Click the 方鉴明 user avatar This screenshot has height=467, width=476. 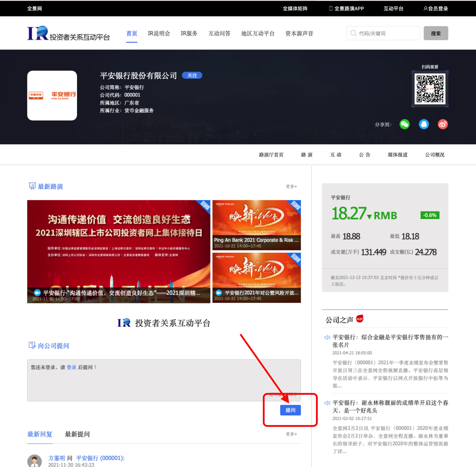pyautogui.click(x=35, y=461)
